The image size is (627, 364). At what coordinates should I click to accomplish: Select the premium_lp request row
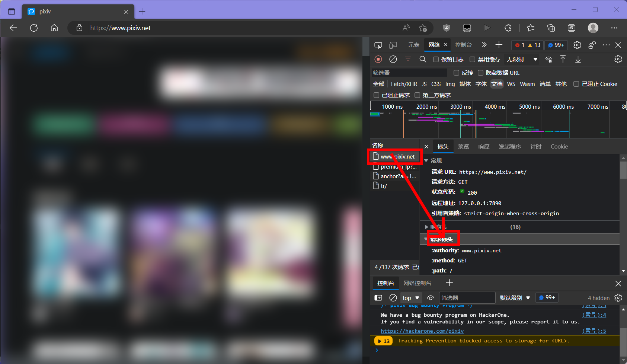pyautogui.click(x=395, y=167)
